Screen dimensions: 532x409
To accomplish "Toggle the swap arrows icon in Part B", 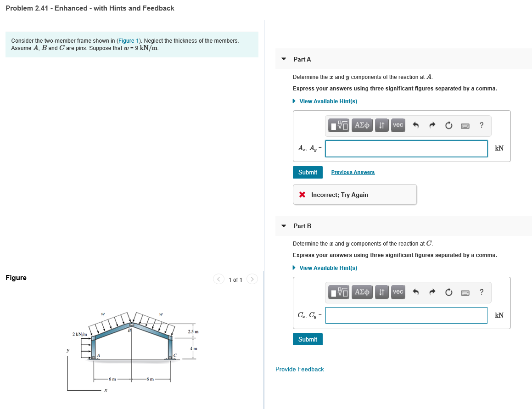I will (381, 292).
